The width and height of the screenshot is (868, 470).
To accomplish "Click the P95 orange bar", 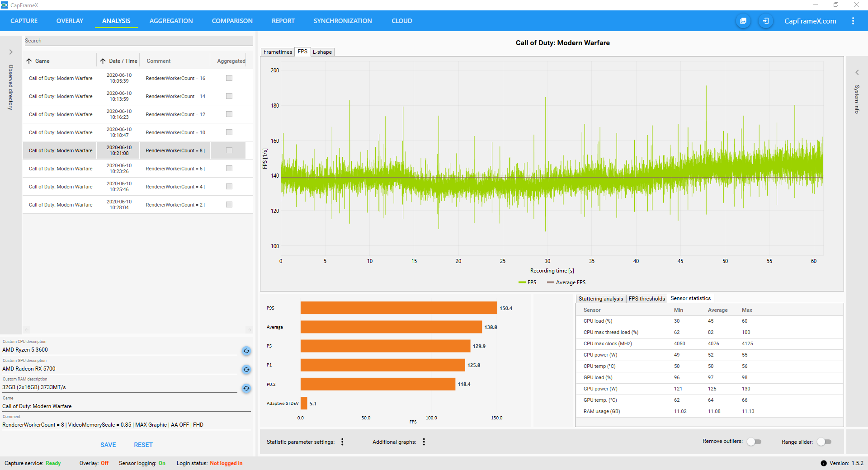I will [399, 308].
